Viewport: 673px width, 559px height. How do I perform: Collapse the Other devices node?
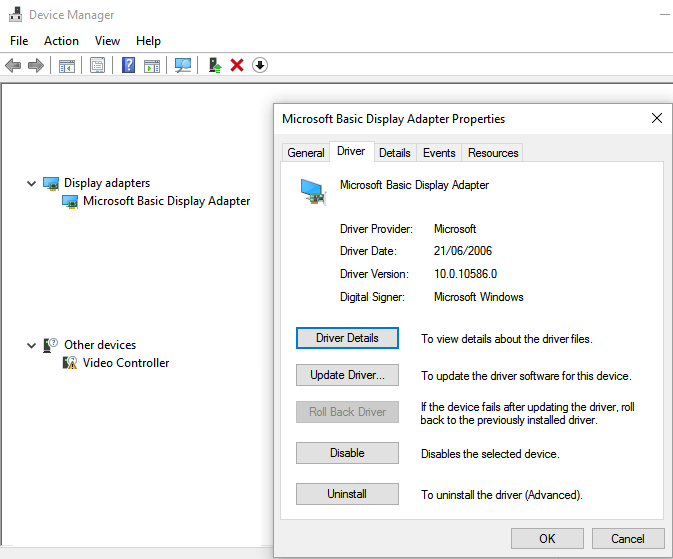[x=31, y=345]
